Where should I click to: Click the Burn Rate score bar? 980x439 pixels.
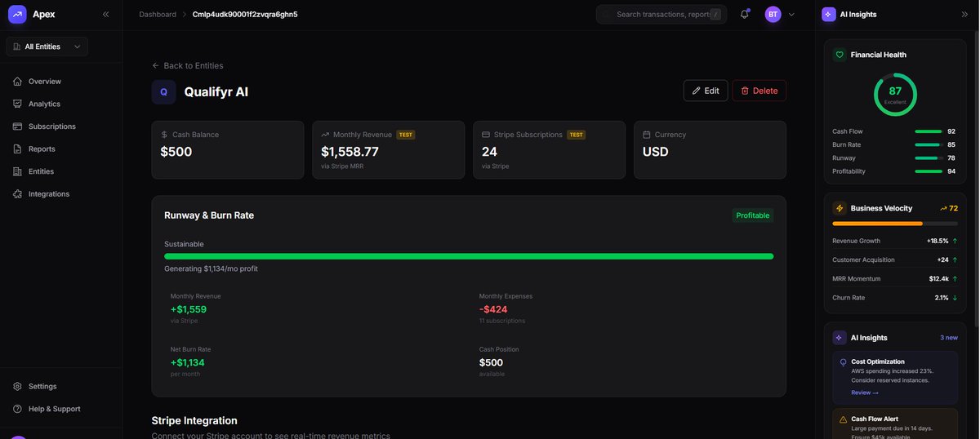click(929, 144)
